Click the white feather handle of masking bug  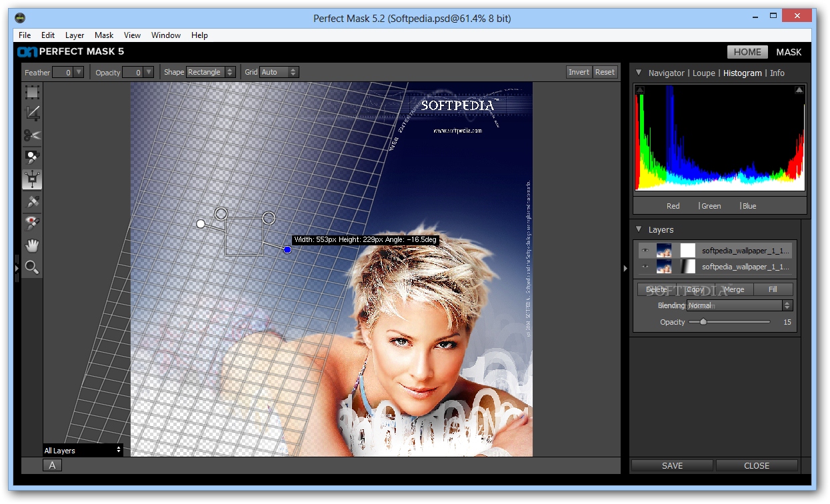point(200,224)
